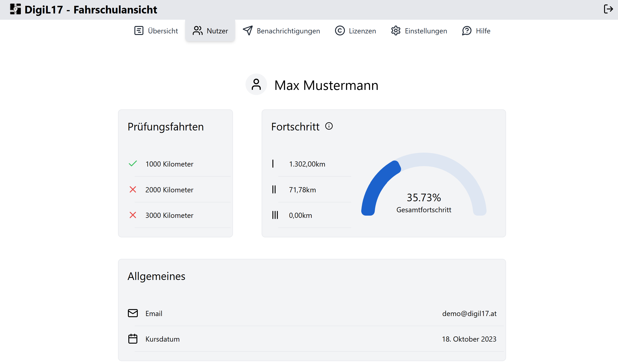This screenshot has width=618, height=364.
Task: Click the 18. Oktober 2023 date value
Action: (469, 339)
